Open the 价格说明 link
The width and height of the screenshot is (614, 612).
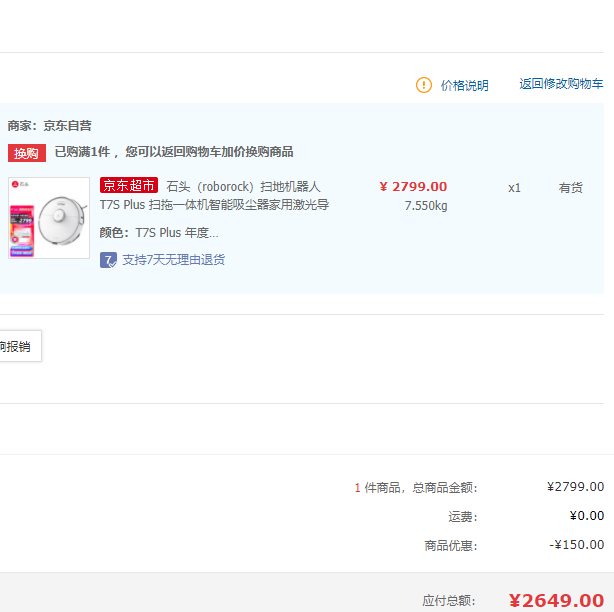tap(464, 85)
